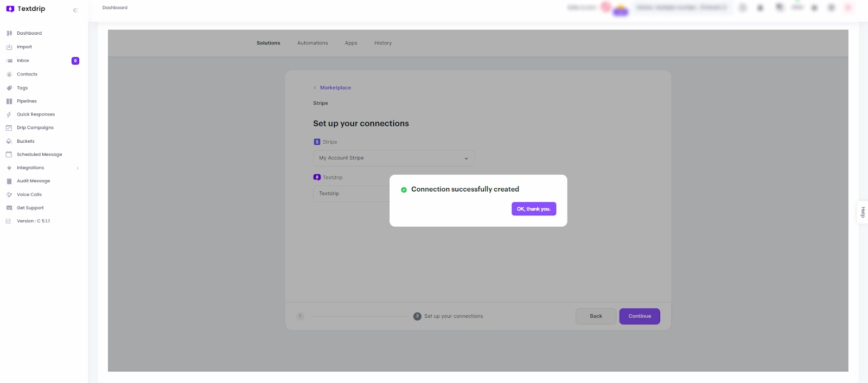This screenshot has height=383, width=868.
Task: Click the Inbox unread count badge
Action: [x=75, y=61]
